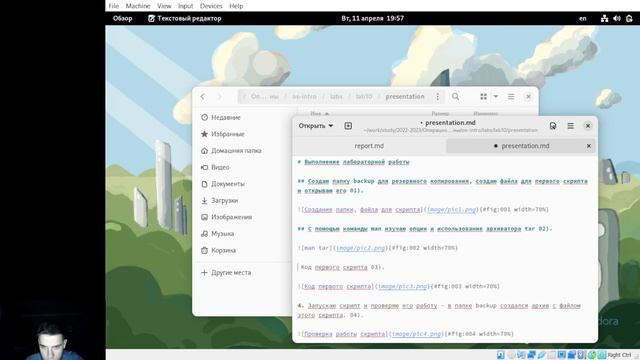Click the power icon in the top bar
Screen dimensions: 640x360
click(x=629, y=18)
